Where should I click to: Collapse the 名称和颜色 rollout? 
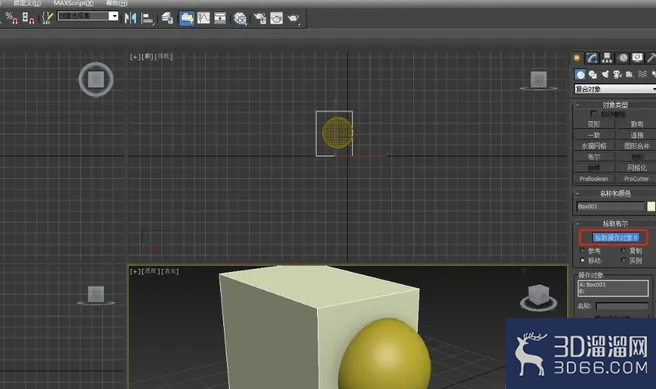(614, 193)
